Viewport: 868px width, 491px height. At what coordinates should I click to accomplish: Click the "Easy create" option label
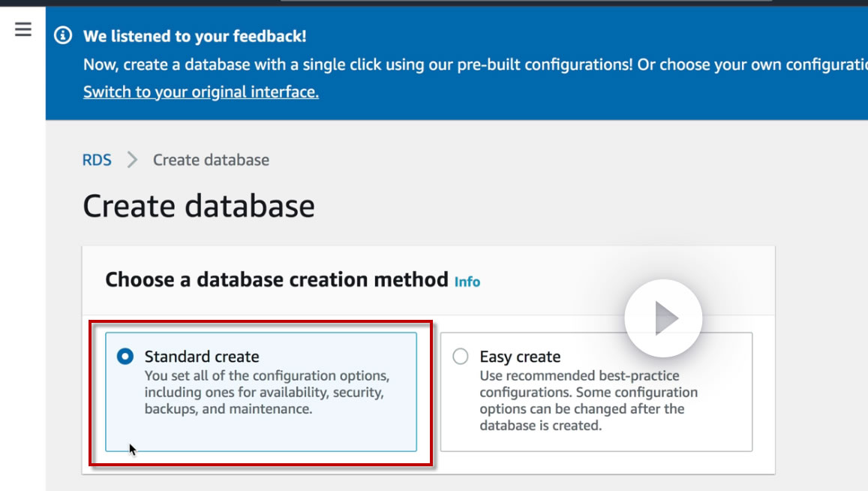coord(520,357)
